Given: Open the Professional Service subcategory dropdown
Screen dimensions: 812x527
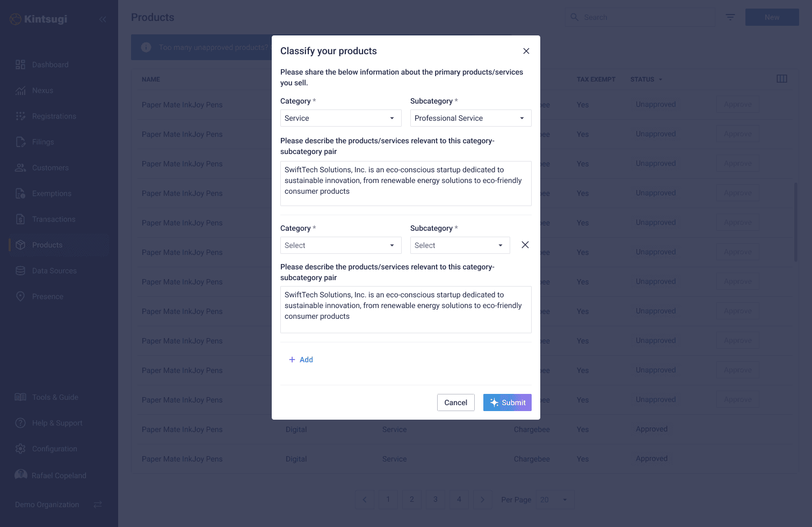Looking at the screenshot, I should click(x=470, y=118).
